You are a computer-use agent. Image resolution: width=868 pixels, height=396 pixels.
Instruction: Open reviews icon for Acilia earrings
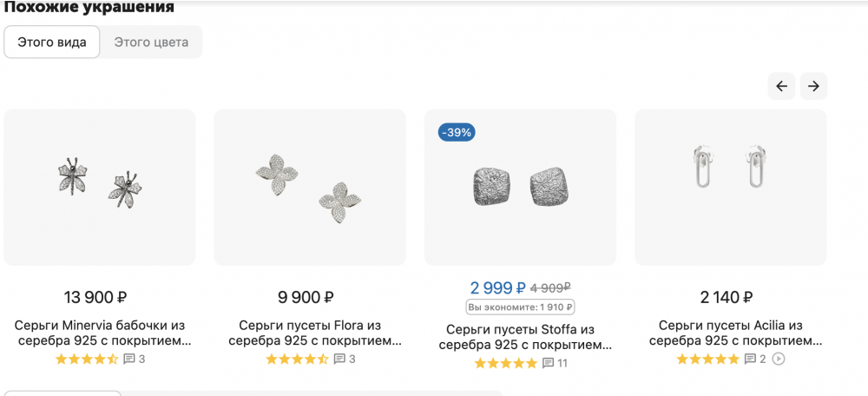(x=750, y=359)
